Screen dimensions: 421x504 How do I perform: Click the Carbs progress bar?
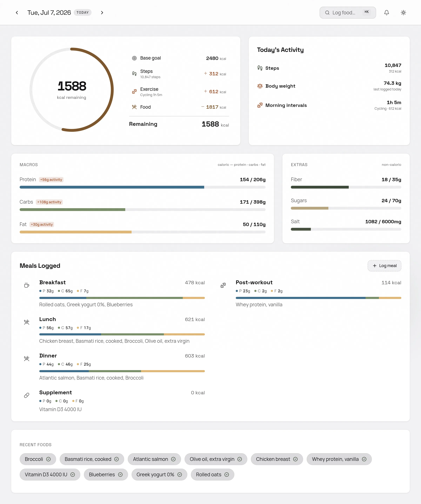click(142, 210)
